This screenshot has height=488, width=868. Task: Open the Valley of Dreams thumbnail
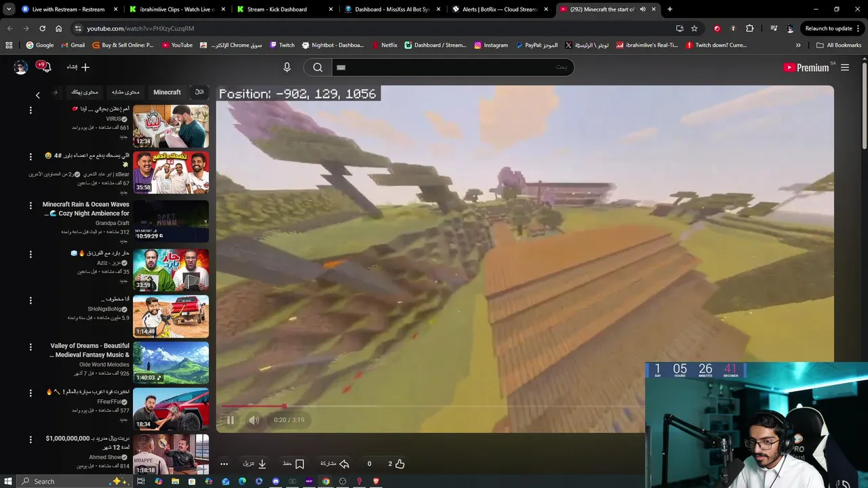(x=171, y=363)
